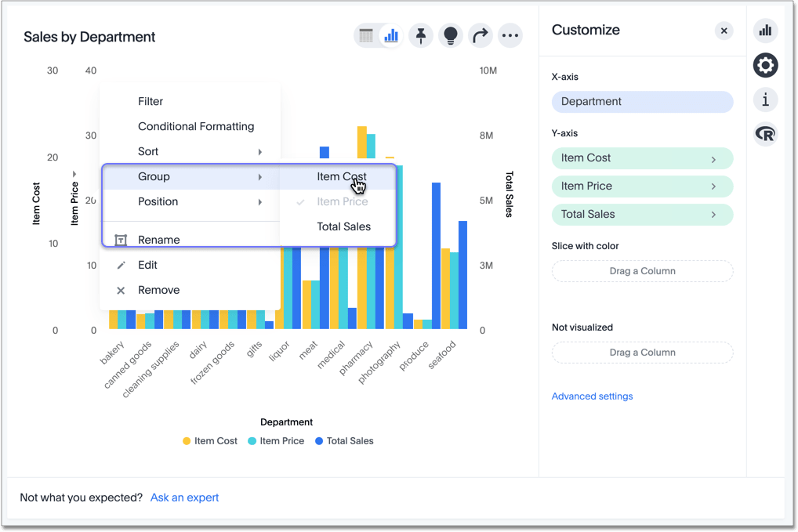Open the R analysis icon
798x532 pixels.
click(x=765, y=134)
